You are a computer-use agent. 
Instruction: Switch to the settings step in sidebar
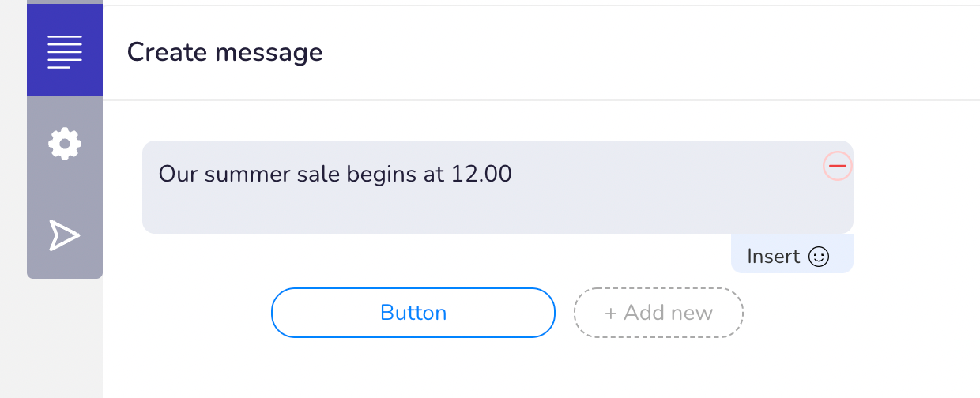(x=65, y=144)
